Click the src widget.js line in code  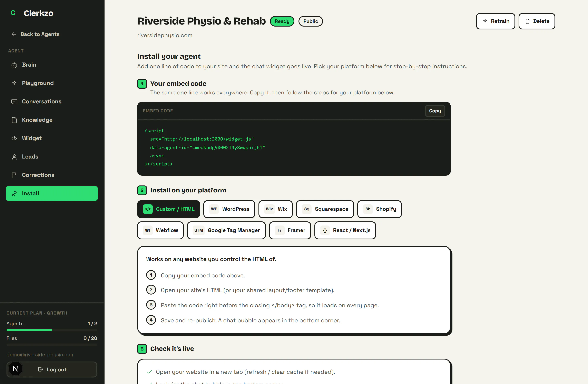click(202, 139)
